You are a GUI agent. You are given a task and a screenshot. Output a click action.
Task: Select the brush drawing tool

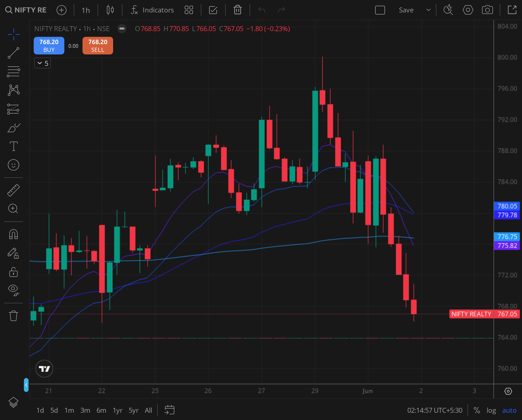13,128
